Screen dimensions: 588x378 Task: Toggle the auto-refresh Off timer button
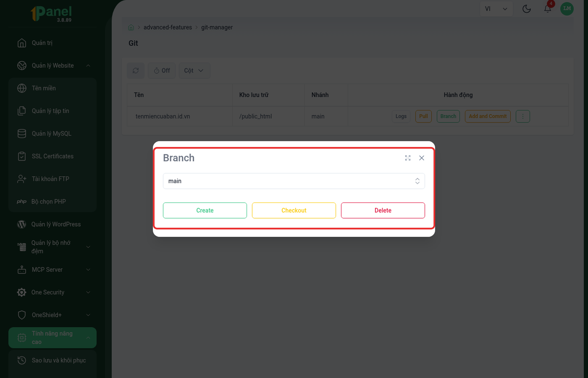162,71
